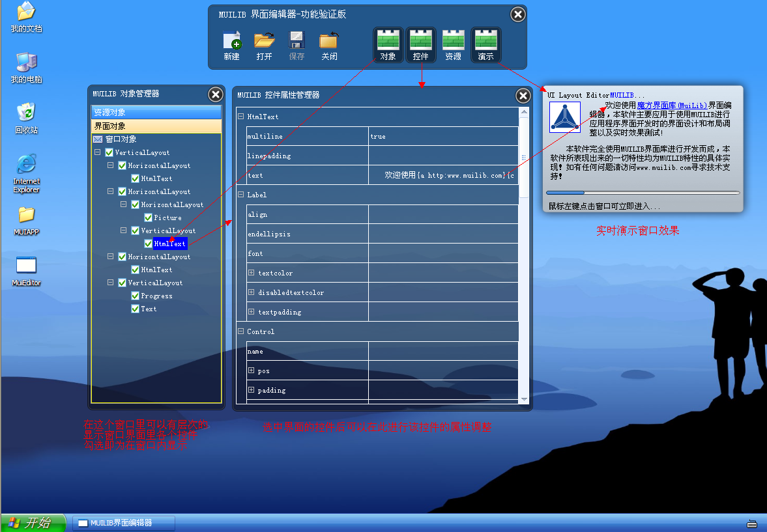767x532 pixels.
Task: Toggle the 控件 (Control) panel button
Action: tap(421, 44)
